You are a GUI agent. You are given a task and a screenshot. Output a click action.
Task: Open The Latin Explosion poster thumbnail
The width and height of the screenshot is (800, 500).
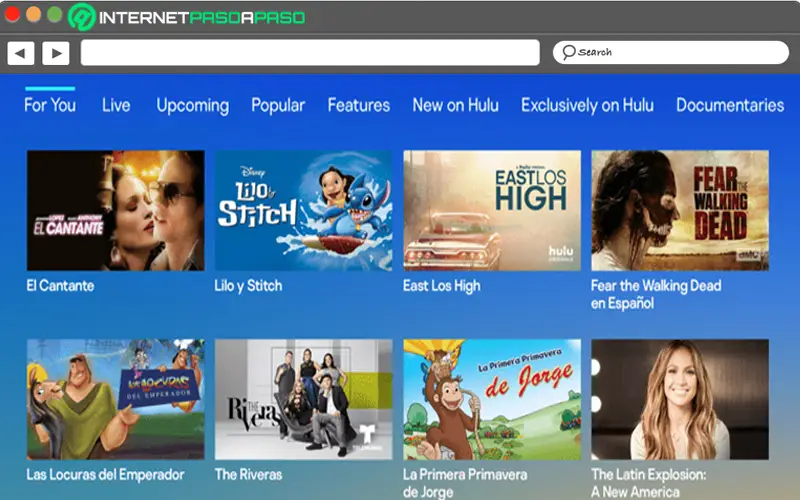pos(680,399)
